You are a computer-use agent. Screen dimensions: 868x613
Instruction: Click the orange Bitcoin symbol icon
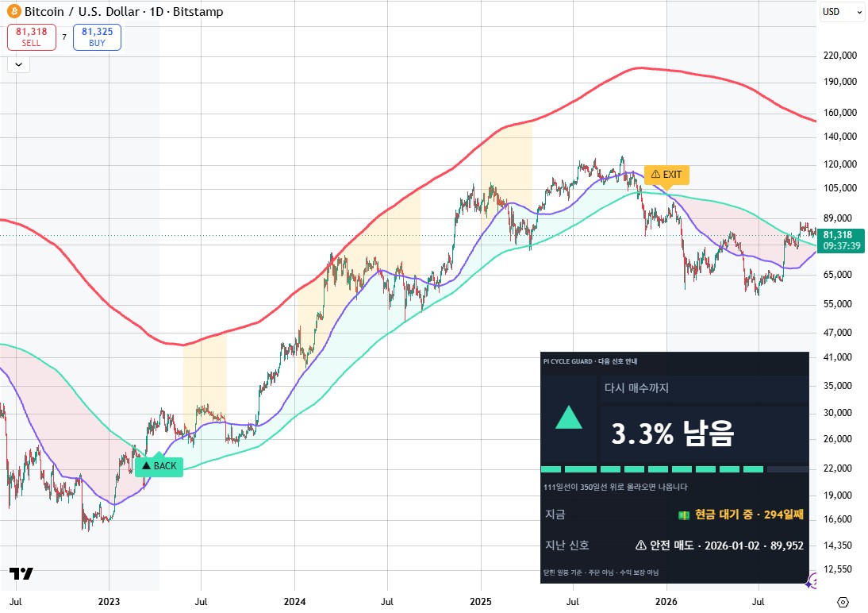[13, 11]
